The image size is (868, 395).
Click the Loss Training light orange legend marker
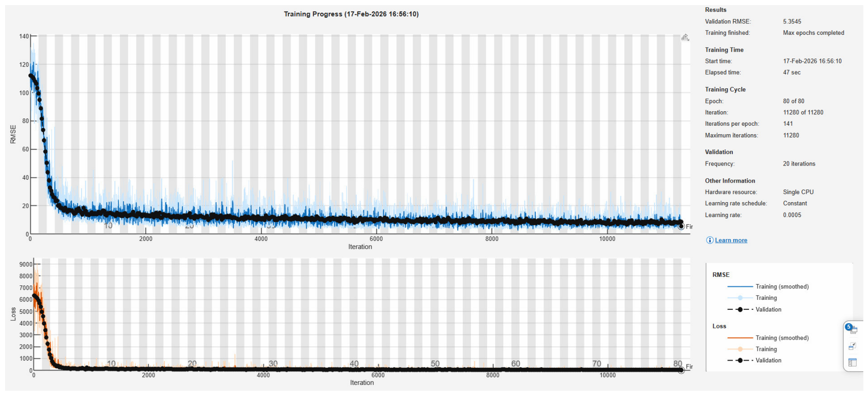(740, 349)
